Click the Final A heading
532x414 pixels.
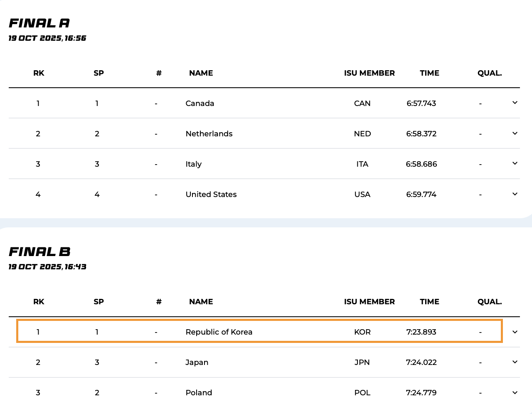(39, 23)
